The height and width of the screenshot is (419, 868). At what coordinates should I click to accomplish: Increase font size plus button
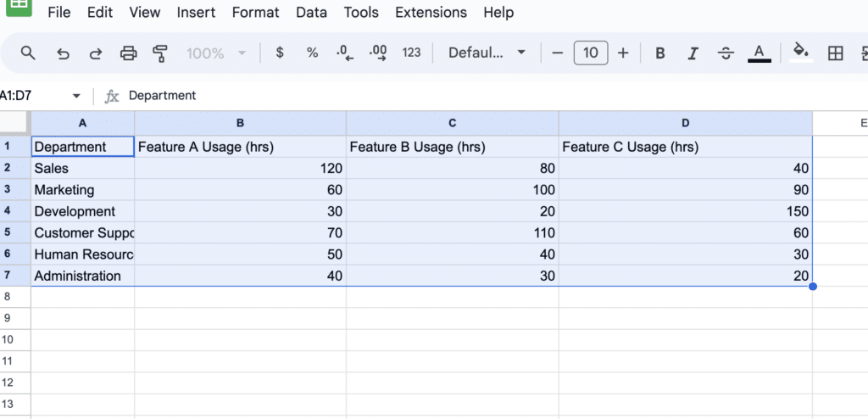click(623, 53)
